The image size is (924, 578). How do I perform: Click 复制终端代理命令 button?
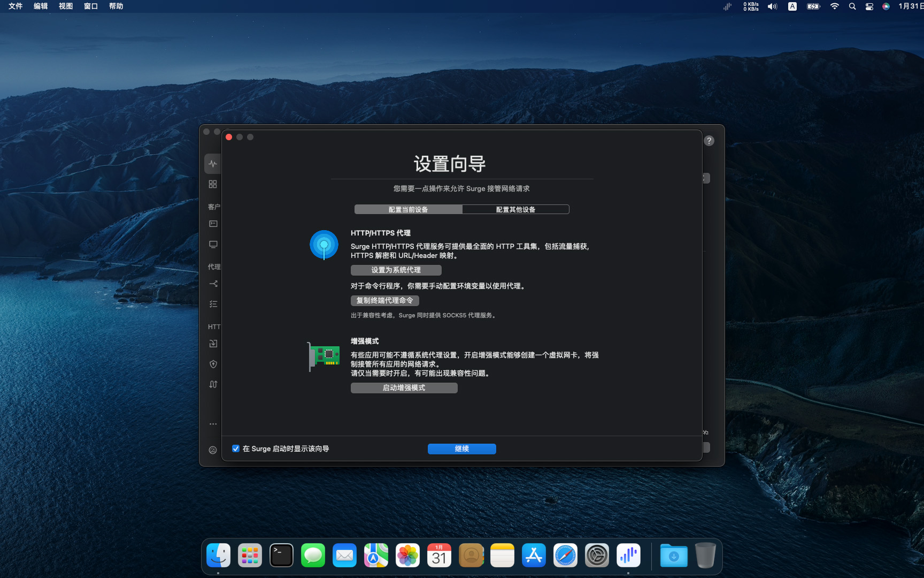click(x=385, y=301)
